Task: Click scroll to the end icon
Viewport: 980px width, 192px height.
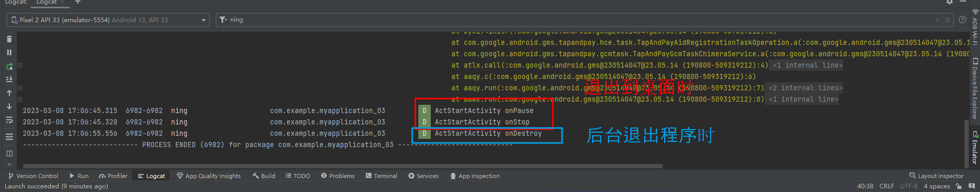Action: (x=9, y=79)
